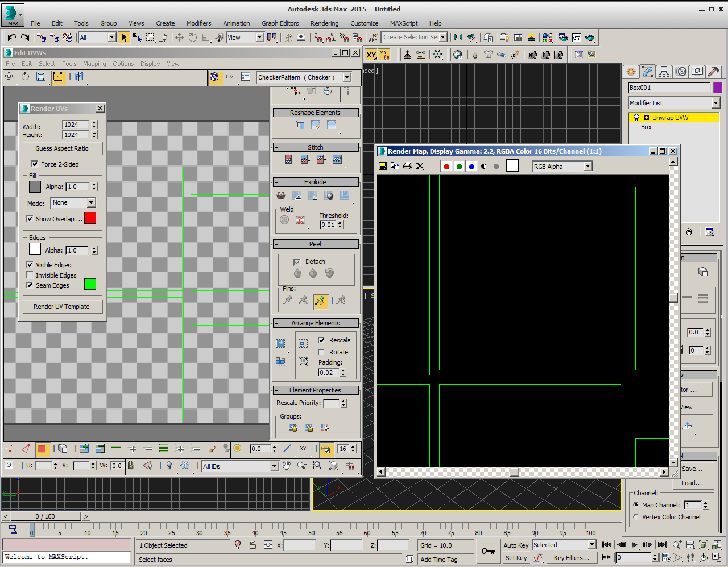Click the Play Animation button
This screenshot has height=567, width=728.
(x=635, y=545)
